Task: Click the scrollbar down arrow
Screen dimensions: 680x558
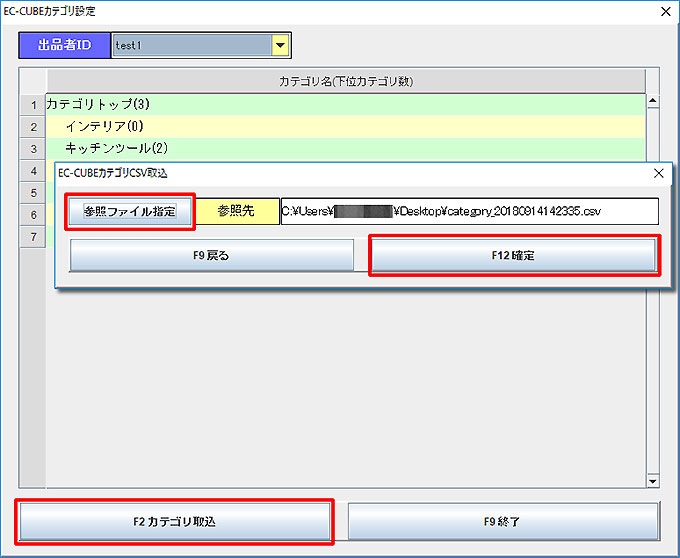Action: [653, 481]
